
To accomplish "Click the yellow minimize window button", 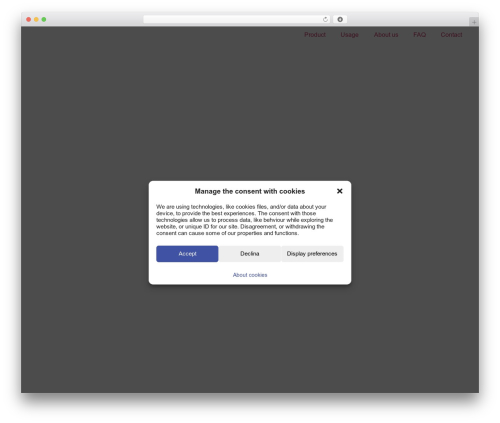I will coord(36,19).
